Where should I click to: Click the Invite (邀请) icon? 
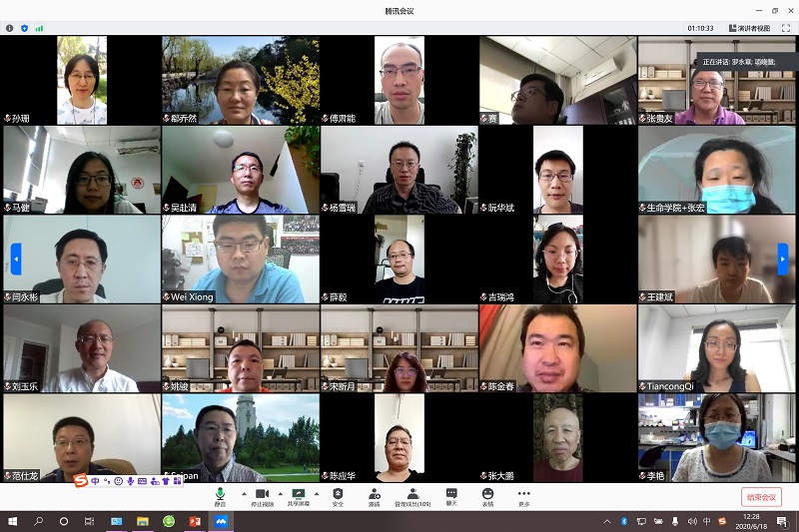[x=374, y=495]
